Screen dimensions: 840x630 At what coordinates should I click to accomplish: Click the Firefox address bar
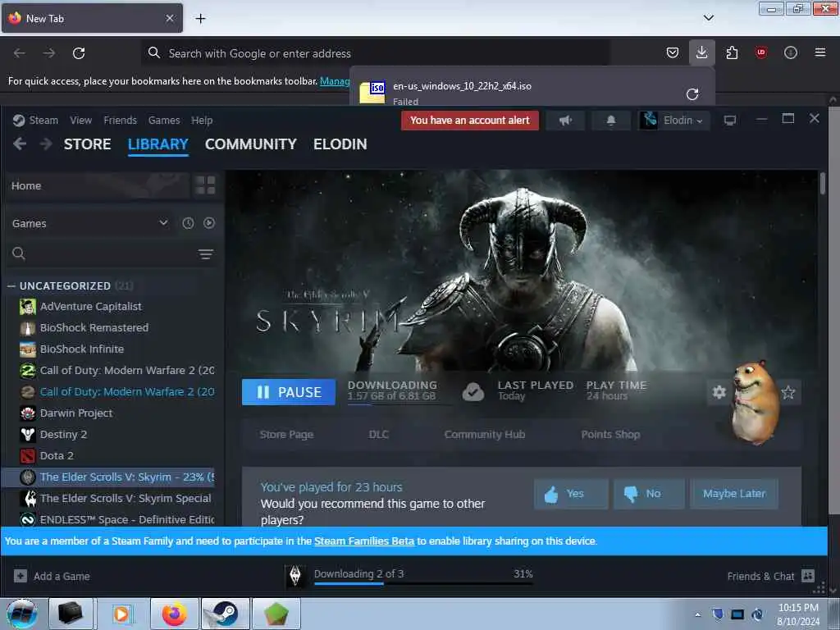375,53
